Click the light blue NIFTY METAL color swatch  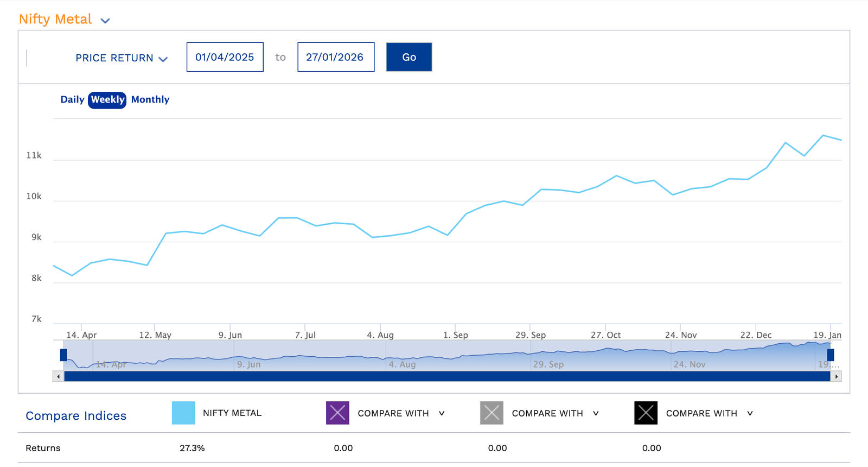[x=183, y=413]
